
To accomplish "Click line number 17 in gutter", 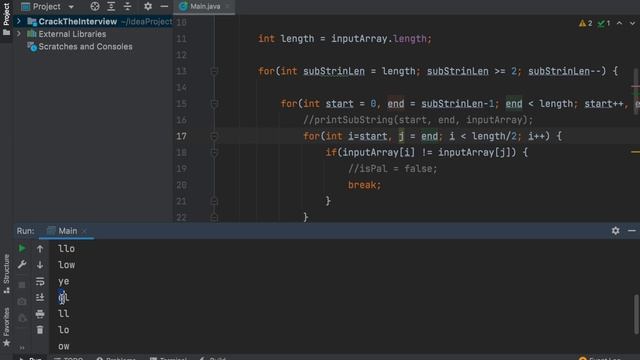I will 181,136.
